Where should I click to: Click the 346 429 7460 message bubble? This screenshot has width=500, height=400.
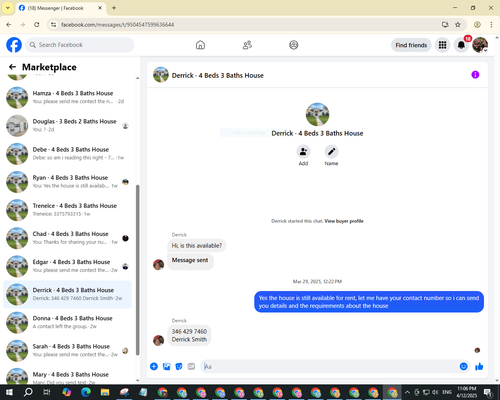click(189, 335)
